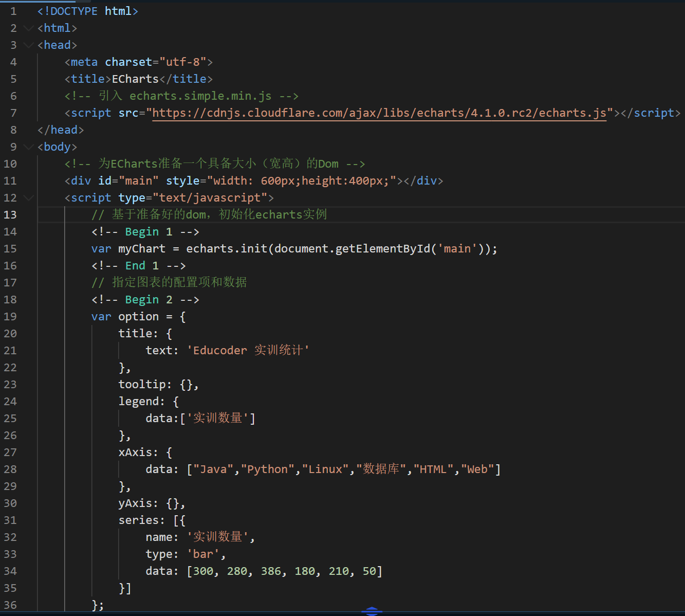The image size is (685, 616).
Task: Click the blue double-arrow handle at the bottom
Action: pos(372,611)
